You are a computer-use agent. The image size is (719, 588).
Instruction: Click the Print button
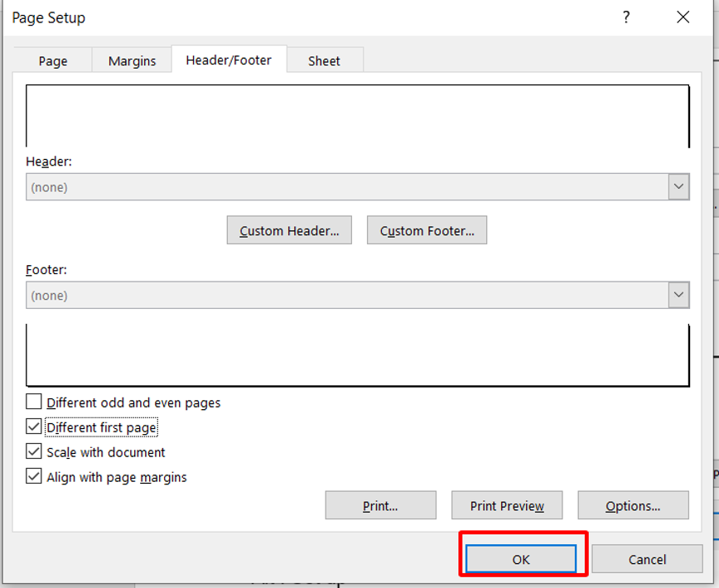point(380,505)
